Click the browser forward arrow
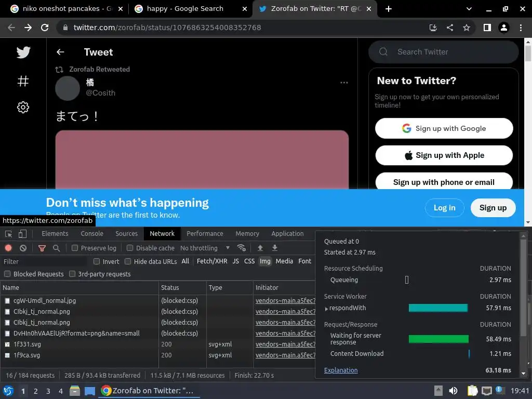The width and height of the screenshot is (532, 399). (28, 28)
